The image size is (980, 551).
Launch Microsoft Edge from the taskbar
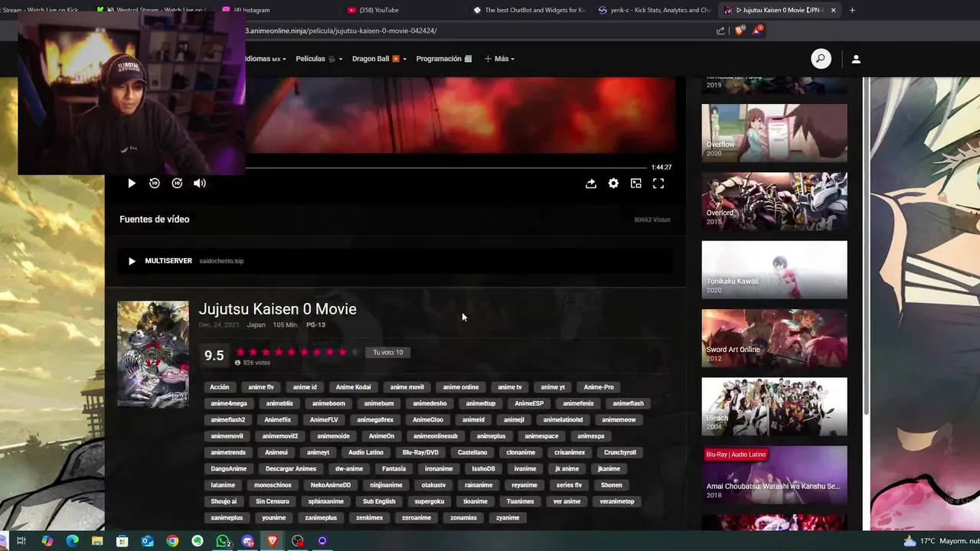pos(72,541)
